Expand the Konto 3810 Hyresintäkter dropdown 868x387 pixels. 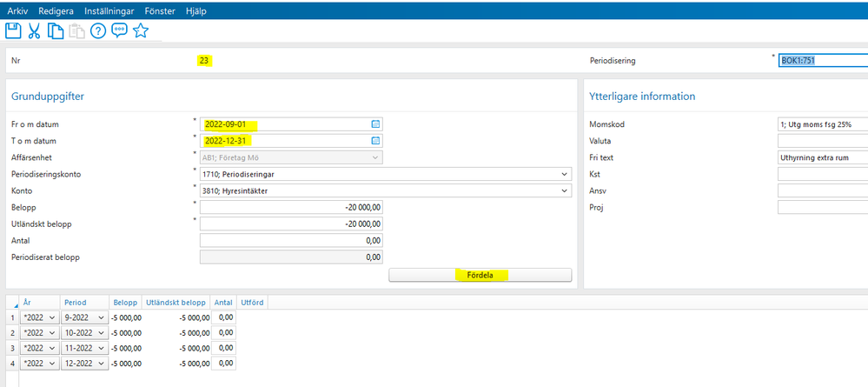coord(564,190)
